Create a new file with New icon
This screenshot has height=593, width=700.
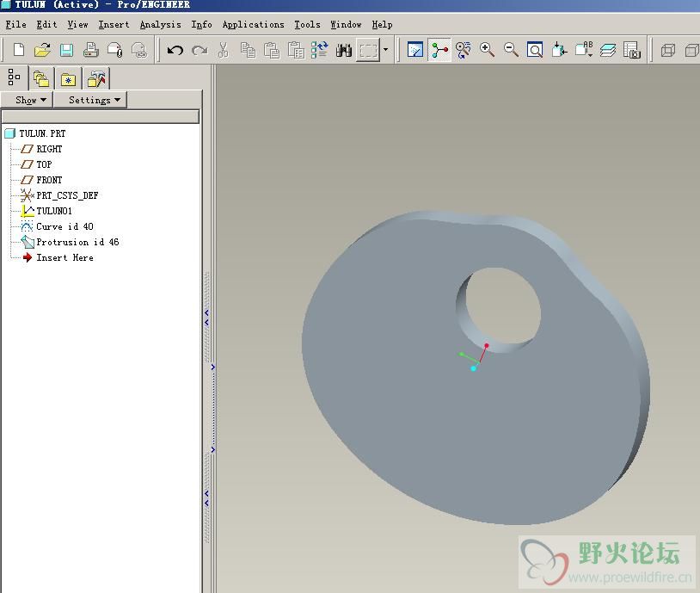19,50
